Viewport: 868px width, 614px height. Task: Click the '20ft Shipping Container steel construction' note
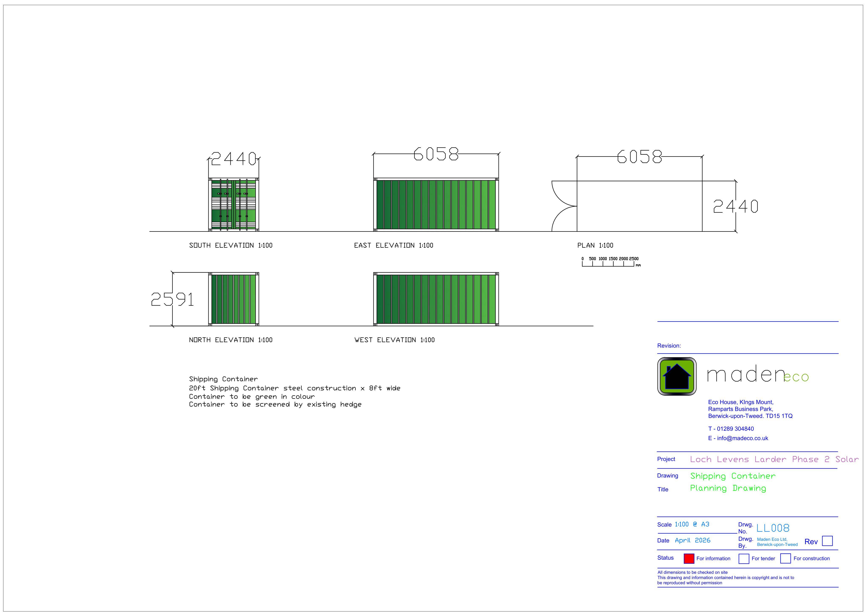pos(295,388)
